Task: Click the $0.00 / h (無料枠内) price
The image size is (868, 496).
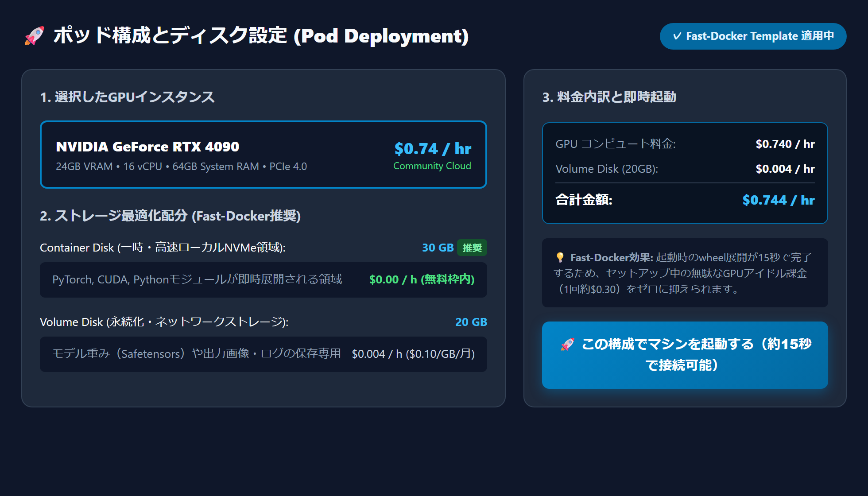Action: [422, 279]
